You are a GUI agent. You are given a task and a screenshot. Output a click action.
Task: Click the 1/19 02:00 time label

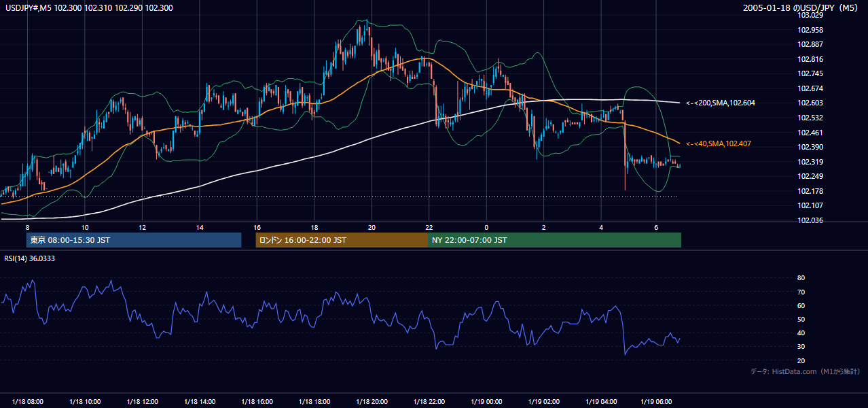click(544, 402)
